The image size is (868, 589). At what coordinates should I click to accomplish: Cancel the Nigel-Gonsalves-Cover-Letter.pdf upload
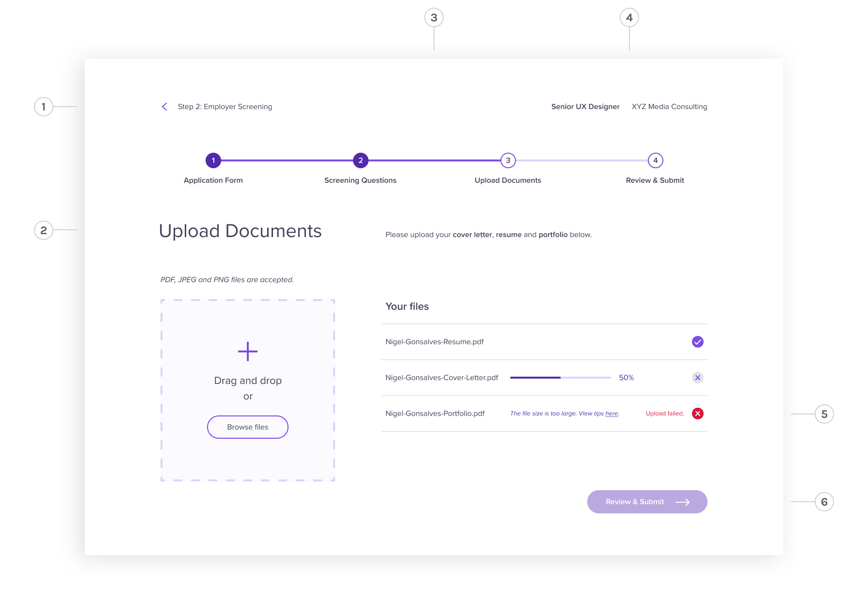tap(697, 378)
